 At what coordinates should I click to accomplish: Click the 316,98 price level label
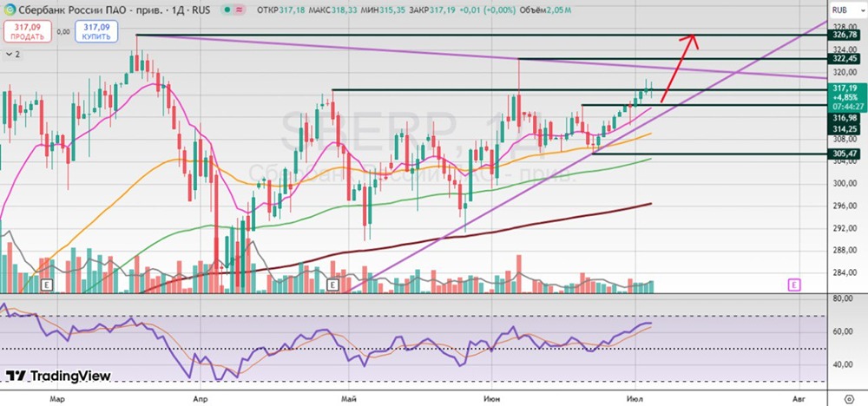point(844,118)
